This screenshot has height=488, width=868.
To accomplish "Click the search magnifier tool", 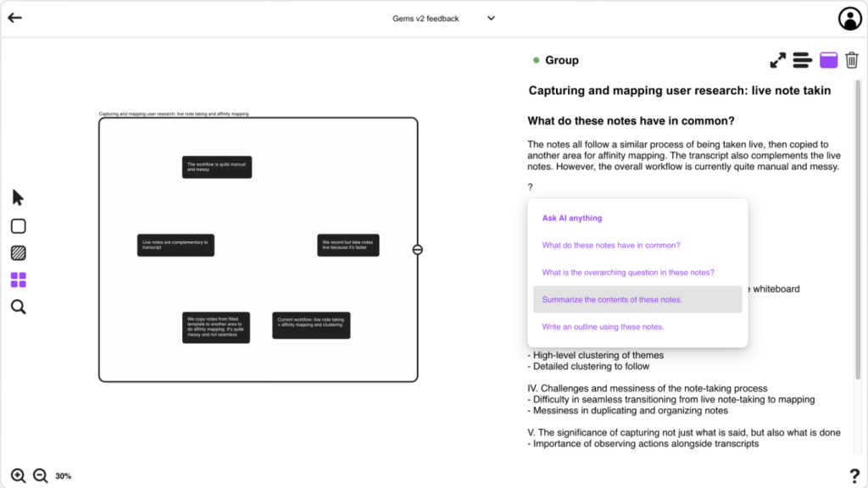I will pyautogui.click(x=18, y=307).
